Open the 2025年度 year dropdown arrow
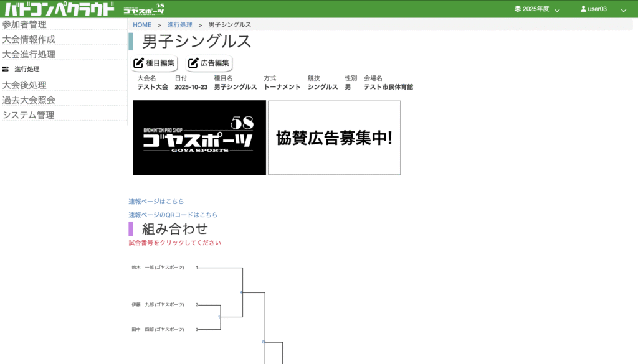Image resolution: width=638 pixels, height=364 pixels. pos(557,10)
